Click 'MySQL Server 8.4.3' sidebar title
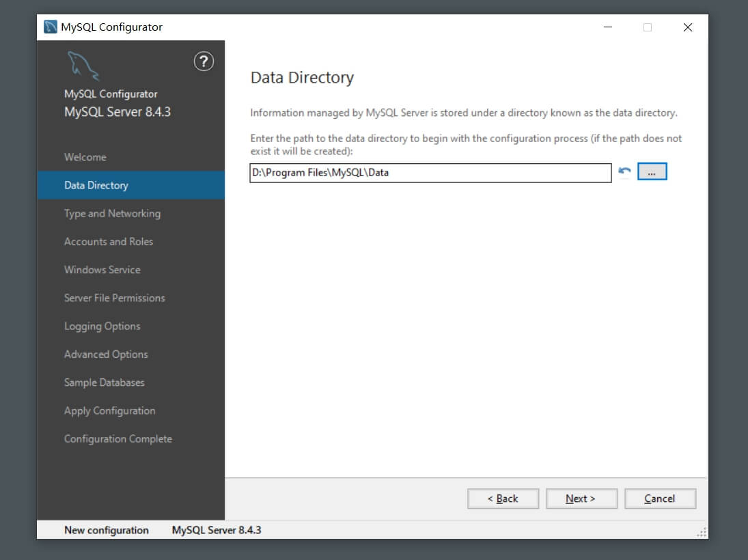This screenshot has width=748, height=560. coord(117,111)
